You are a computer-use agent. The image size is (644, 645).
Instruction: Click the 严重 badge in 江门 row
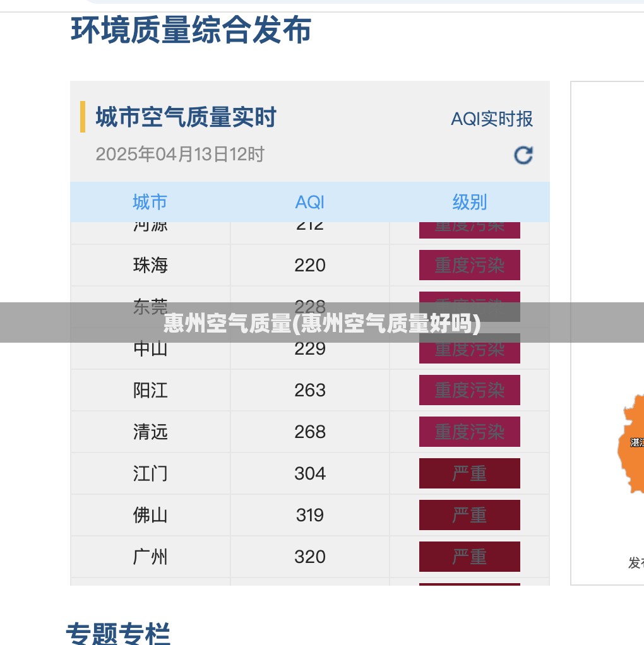(x=470, y=473)
